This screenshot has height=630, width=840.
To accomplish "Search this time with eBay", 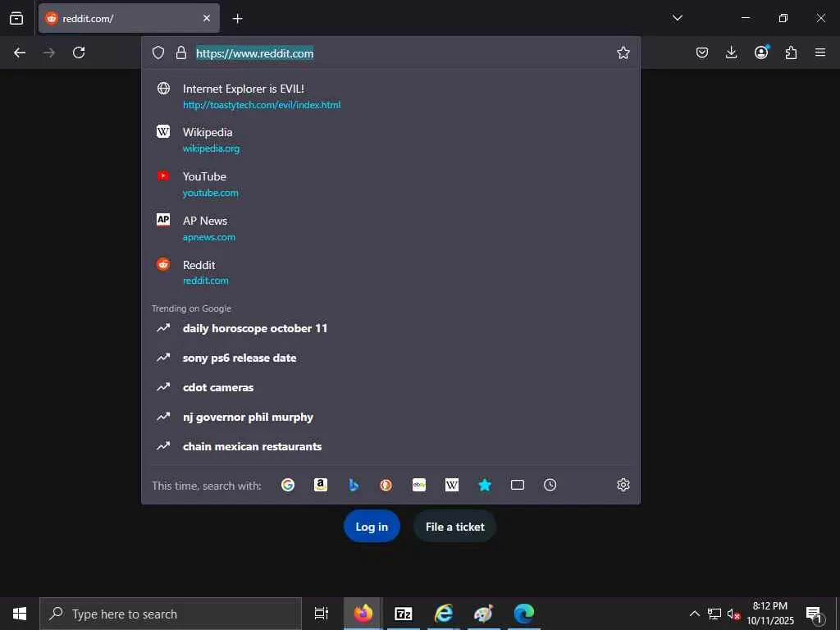I will coord(419,485).
